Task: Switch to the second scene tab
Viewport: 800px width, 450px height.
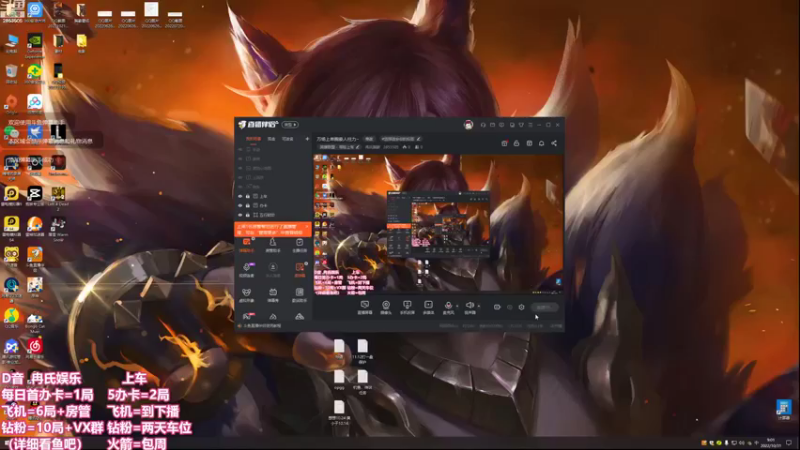Action: tap(271, 139)
